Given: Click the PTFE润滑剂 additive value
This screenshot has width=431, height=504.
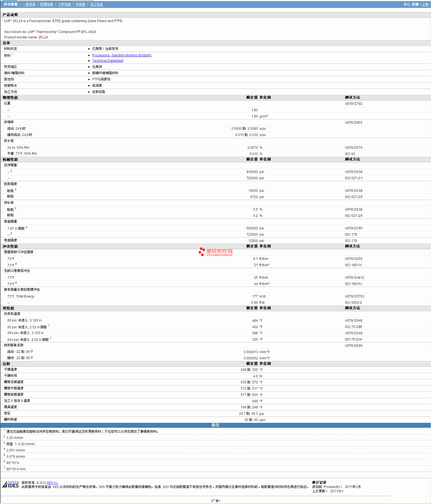Looking at the screenshot, I should (x=101, y=79).
